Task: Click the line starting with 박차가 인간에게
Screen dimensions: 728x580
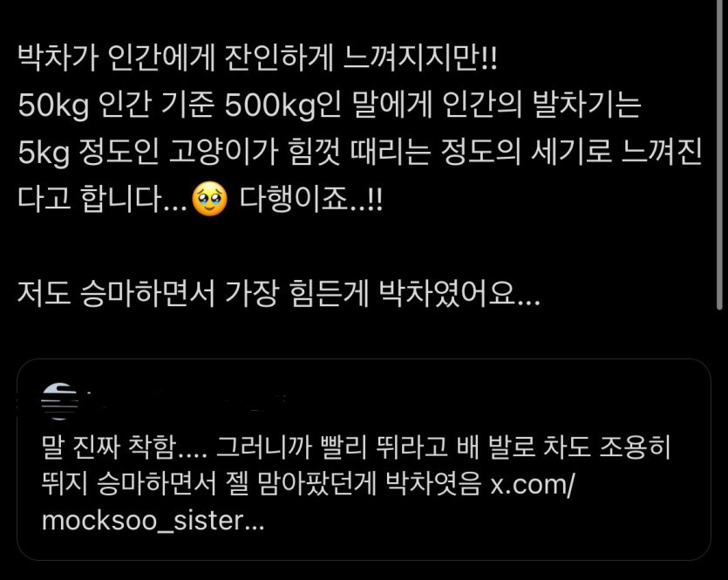Action: (258, 58)
